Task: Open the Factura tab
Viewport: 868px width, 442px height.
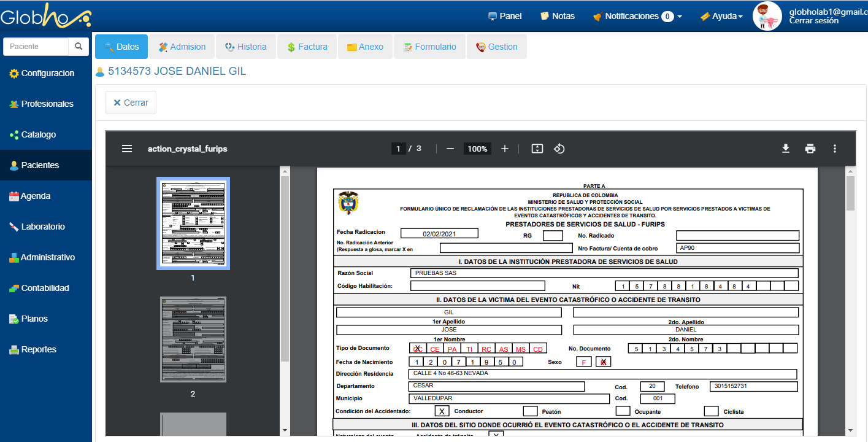Action: [x=307, y=47]
